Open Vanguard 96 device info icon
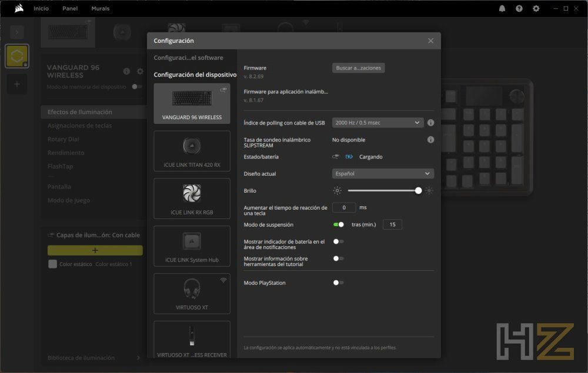 point(127,71)
